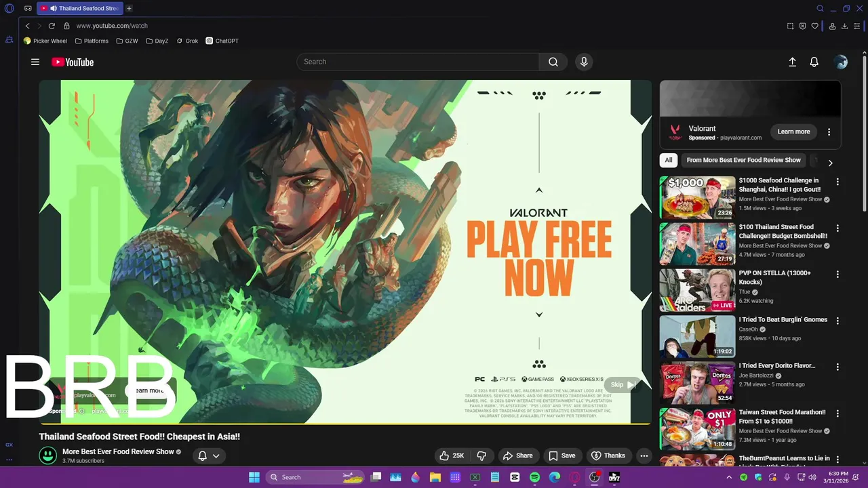Open GZW bookmarks folder
Screen dimensions: 868x488
127,41
